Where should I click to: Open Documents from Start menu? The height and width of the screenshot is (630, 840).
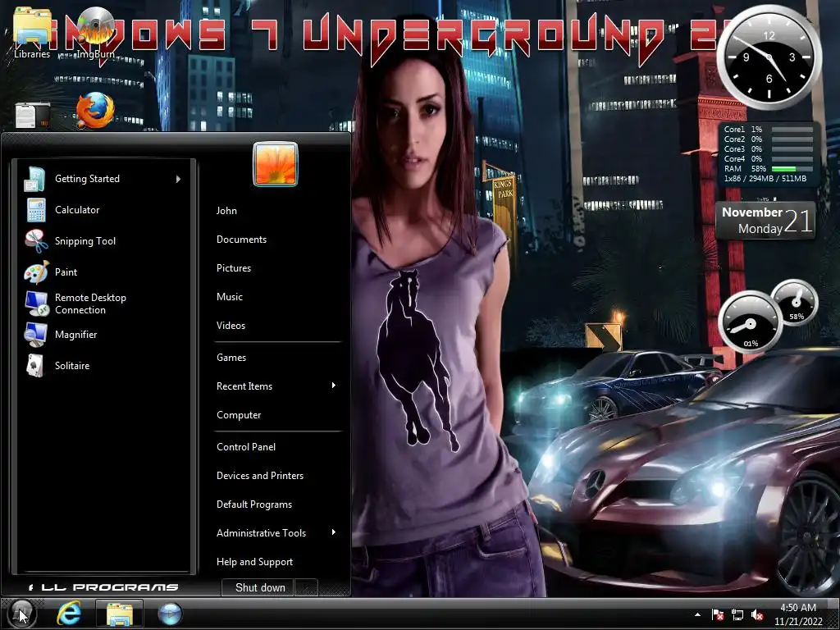(242, 240)
